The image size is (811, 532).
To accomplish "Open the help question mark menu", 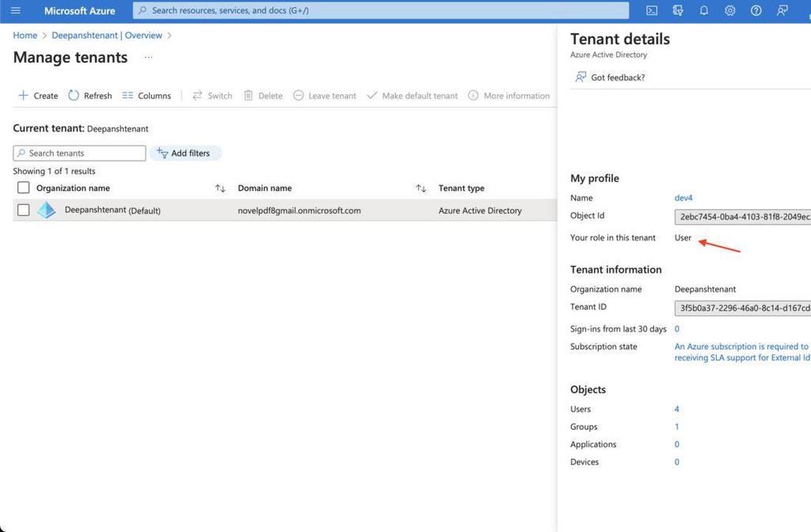I will [756, 10].
